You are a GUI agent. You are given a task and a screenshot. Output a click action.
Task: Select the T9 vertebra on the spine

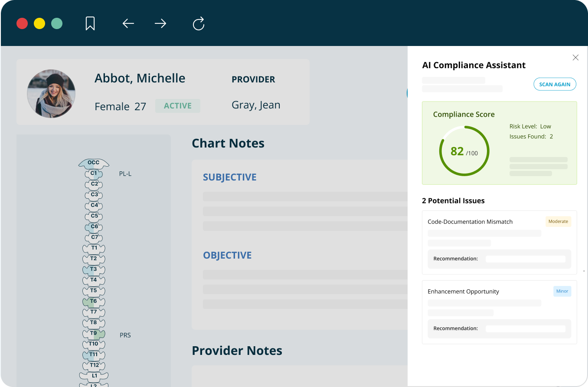(x=94, y=334)
